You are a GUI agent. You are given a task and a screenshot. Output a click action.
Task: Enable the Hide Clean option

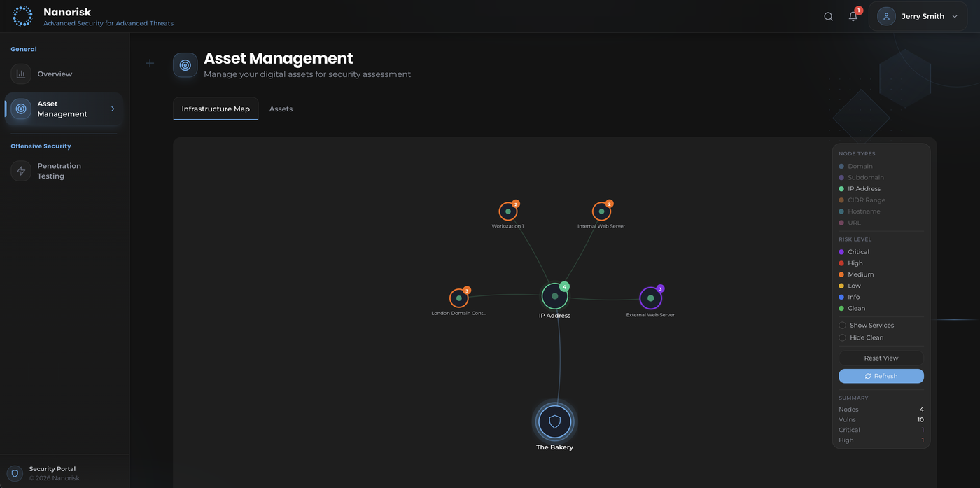tap(842, 337)
